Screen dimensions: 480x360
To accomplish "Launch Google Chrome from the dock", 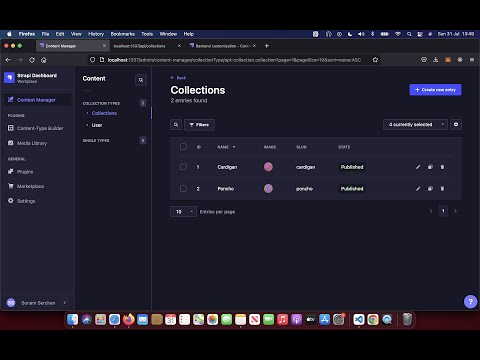I will coord(373,320).
